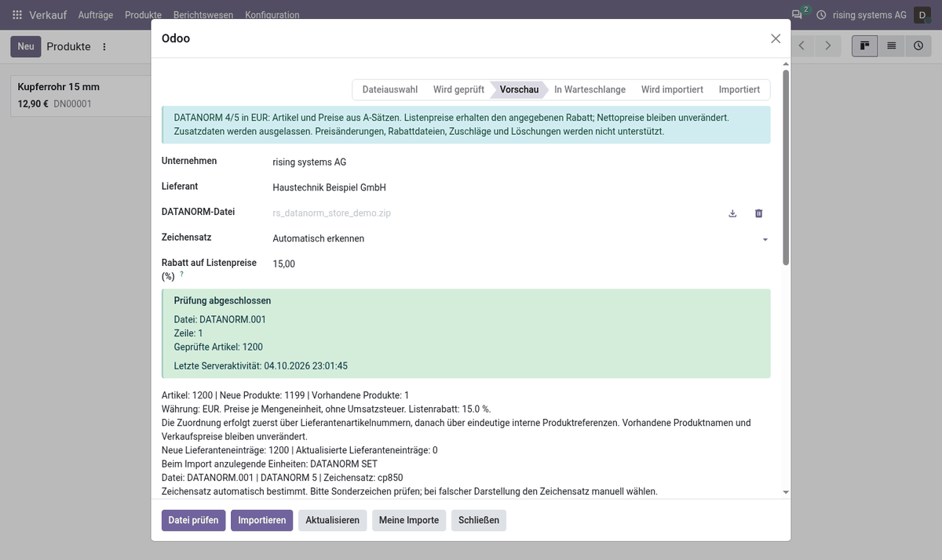Open the Kupferrohr 15 mm product card

click(x=81, y=95)
